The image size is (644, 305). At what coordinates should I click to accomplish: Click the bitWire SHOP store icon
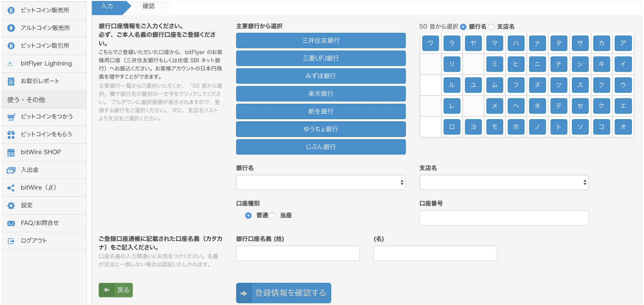click(11, 152)
